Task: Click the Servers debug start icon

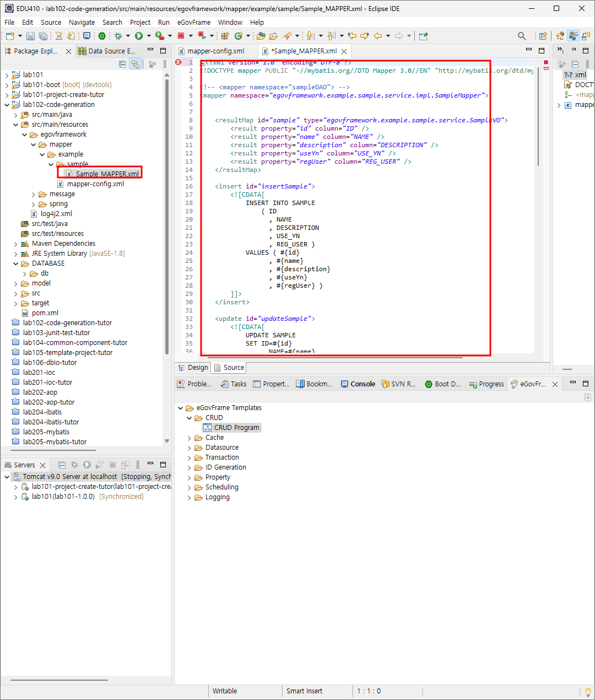Action: click(x=74, y=465)
